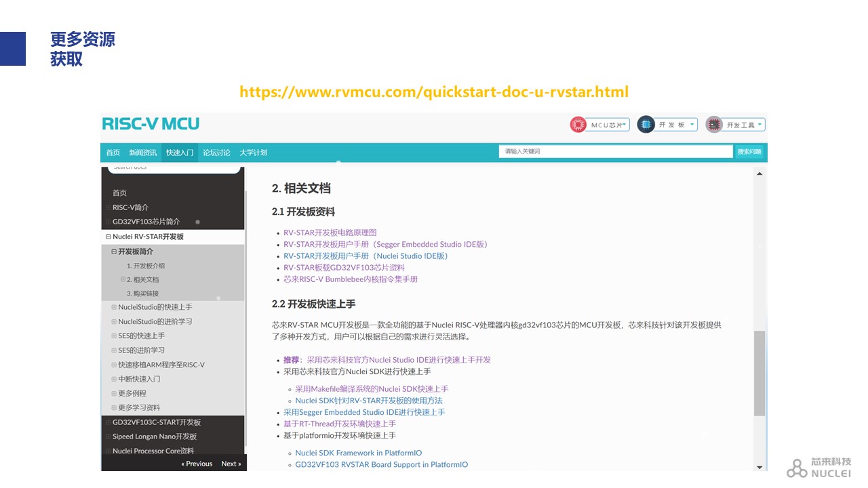Click the 搜索问题 button
Image resolution: width=868 pixels, height=488 pixels.
point(749,152)
